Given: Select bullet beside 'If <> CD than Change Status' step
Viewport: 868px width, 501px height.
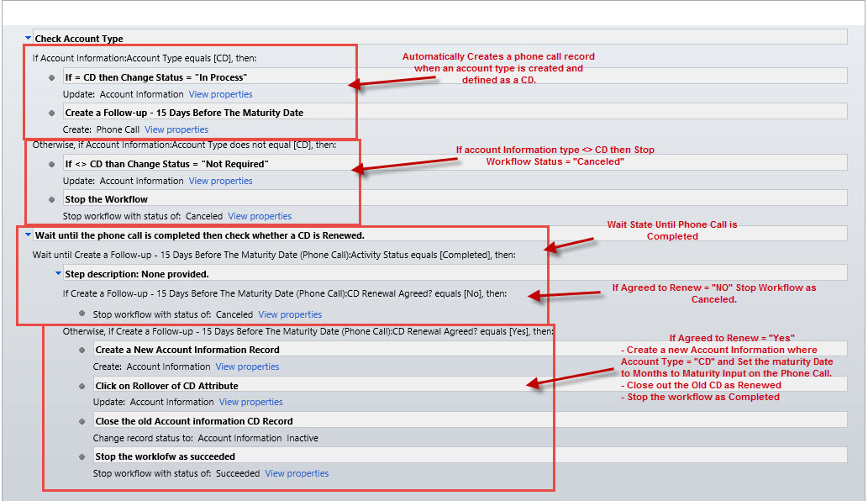Looking at the screenshot, I should (x=51, y=164).
